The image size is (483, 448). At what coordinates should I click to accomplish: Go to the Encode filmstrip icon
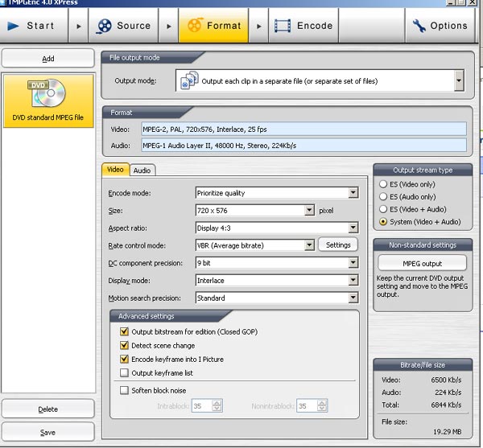283,26
